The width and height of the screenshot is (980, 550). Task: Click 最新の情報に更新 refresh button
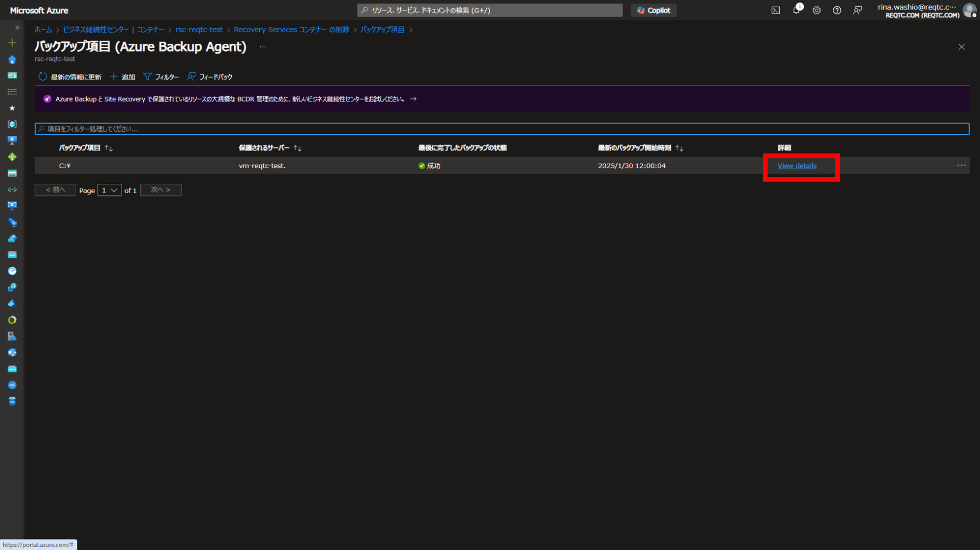click(70, 77)
